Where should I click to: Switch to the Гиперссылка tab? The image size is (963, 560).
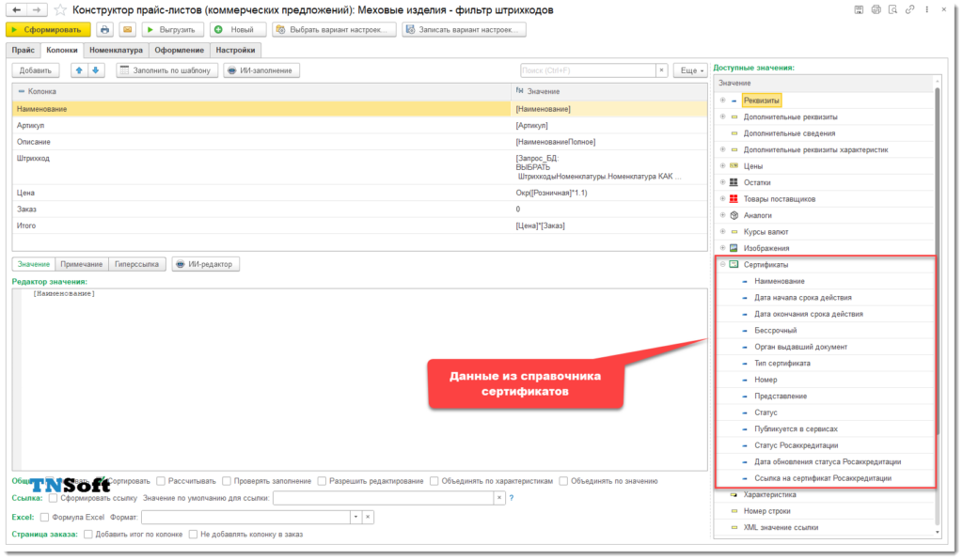(x=136, y=264)
